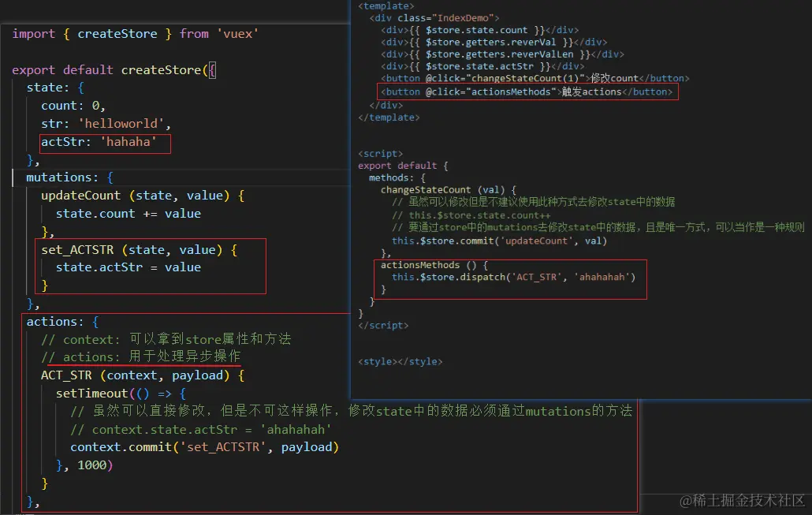Click the "context.commit('set_ACTSTR', payload)" line

[x=204, y=447]
